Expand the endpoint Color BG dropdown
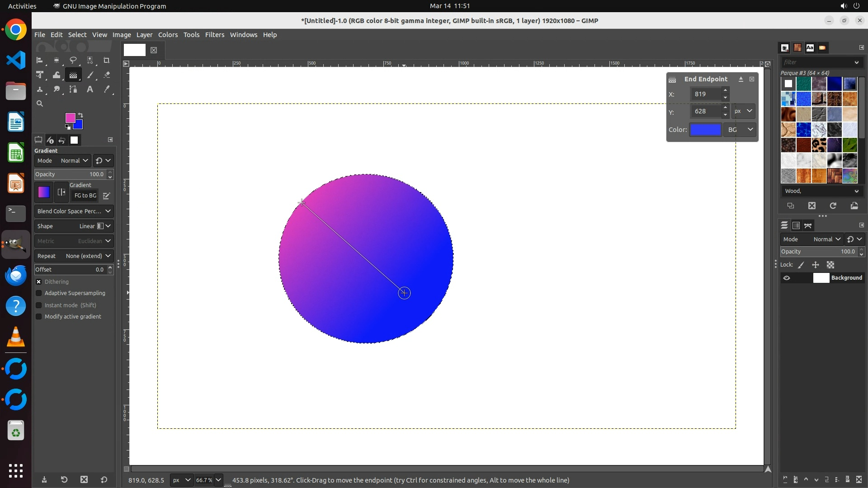The image size is (868, 488). coord(740,130)
